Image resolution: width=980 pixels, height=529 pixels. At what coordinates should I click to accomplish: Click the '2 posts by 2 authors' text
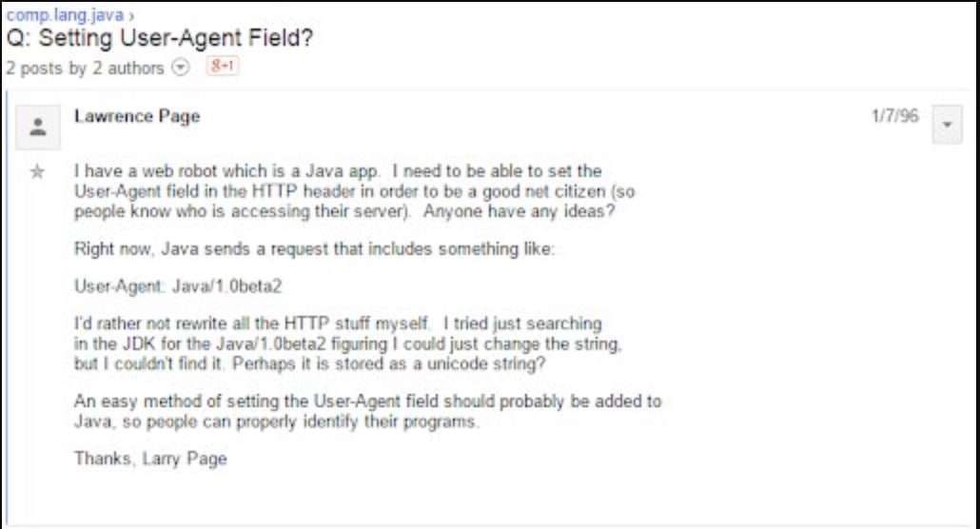coord(85,68)
